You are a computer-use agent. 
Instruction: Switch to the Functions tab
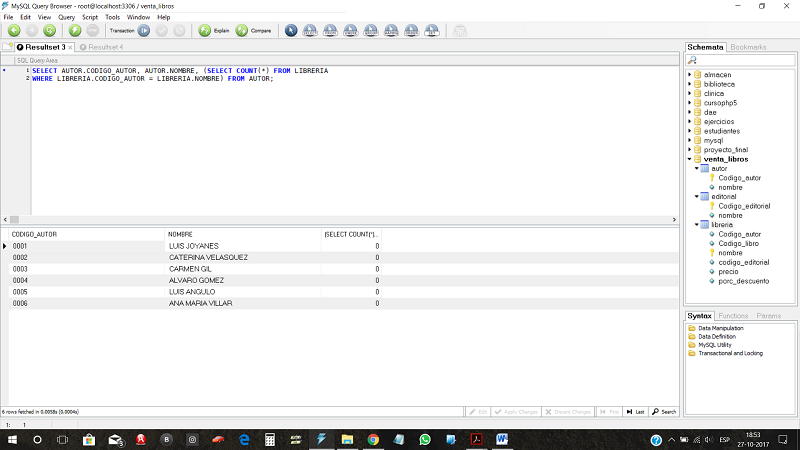coord(733,316)
